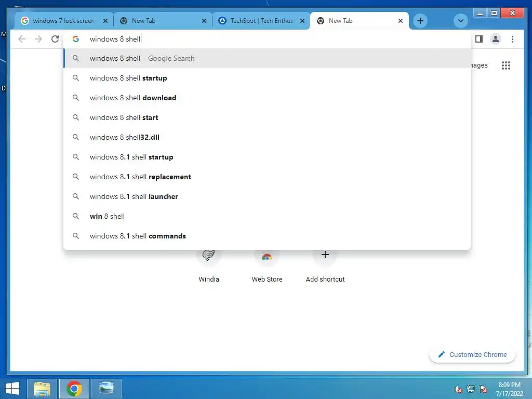Image resolution: width=532 pixels, height=399 pixels.
Task: Select 'win 8 shell' suggestion
Action: click(267, 216)
